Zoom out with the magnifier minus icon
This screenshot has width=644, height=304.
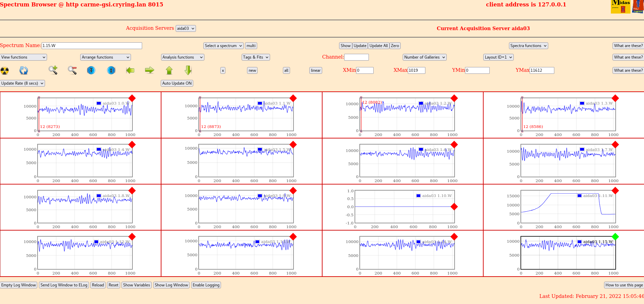[72, 70]
